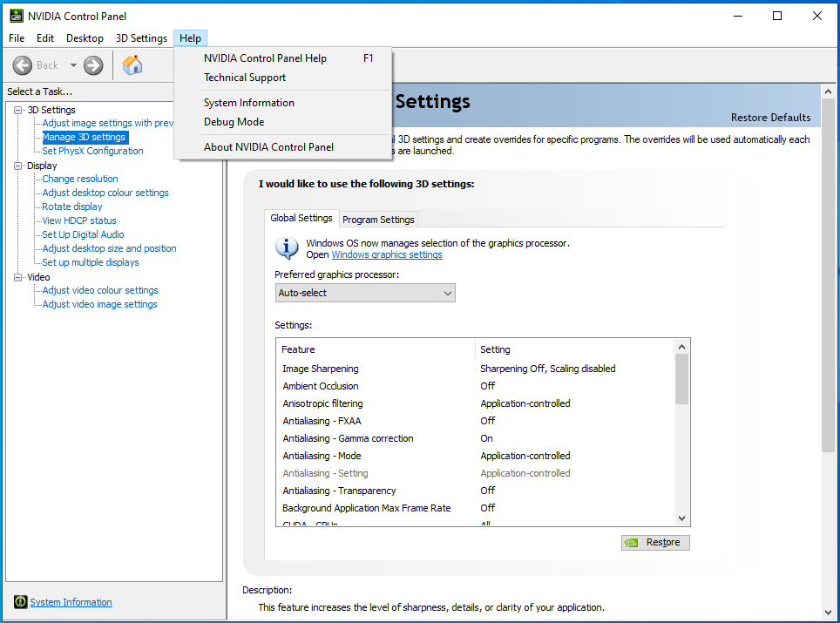Open the Back history dropdown arrow
Viewport: 840px width, 623px height.
point(73,65)
